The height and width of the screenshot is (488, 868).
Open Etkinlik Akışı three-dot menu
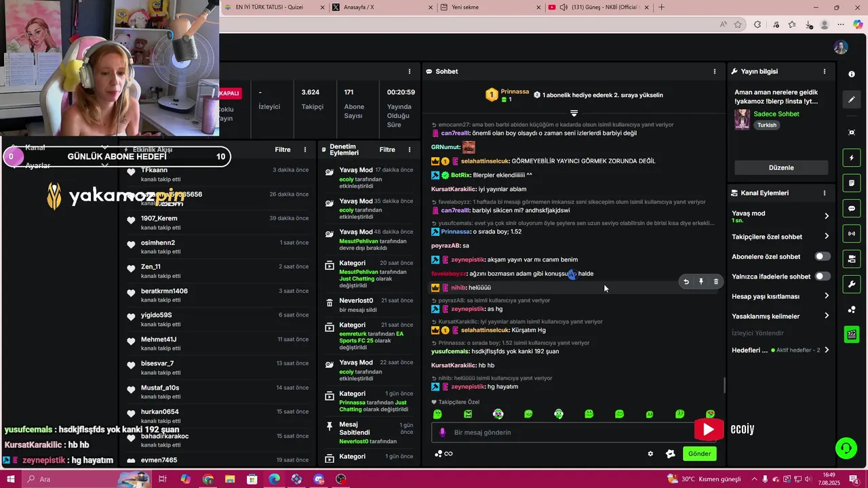(x=305, y=150)
